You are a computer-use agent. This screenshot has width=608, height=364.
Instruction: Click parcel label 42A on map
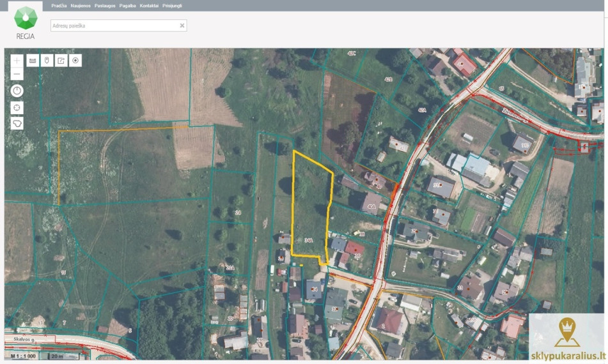422,110
